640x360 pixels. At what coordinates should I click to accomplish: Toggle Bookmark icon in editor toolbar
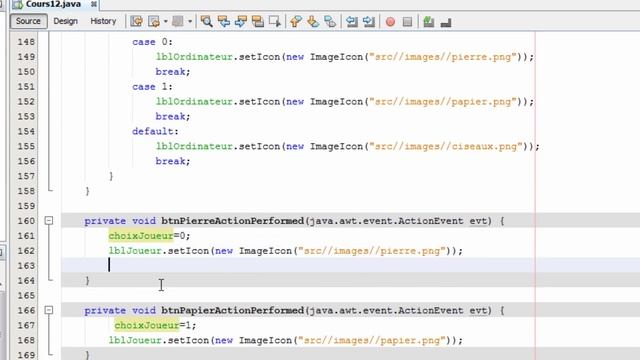click(x=330, y=21)
